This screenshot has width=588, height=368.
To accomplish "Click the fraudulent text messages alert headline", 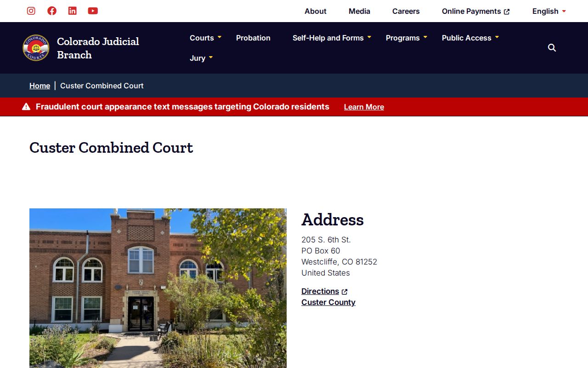I will (x=182, y=107).
